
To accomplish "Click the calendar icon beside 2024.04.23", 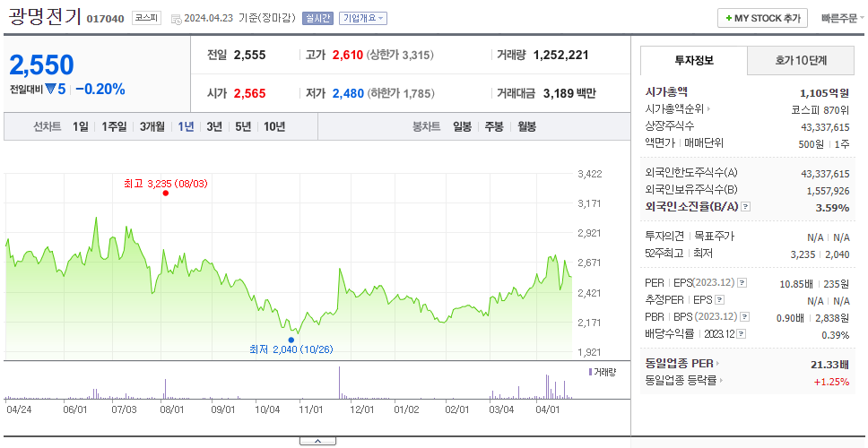I will (176, 19).
